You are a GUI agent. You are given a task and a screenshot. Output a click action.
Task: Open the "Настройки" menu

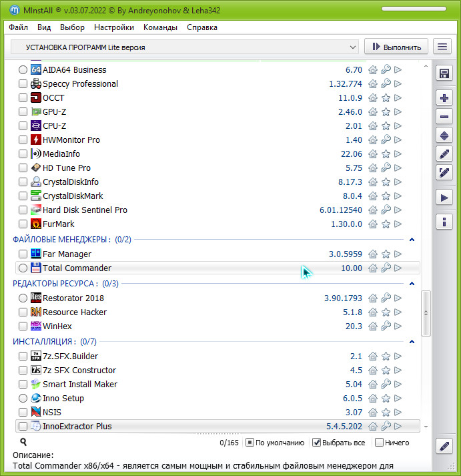(114, 27)
